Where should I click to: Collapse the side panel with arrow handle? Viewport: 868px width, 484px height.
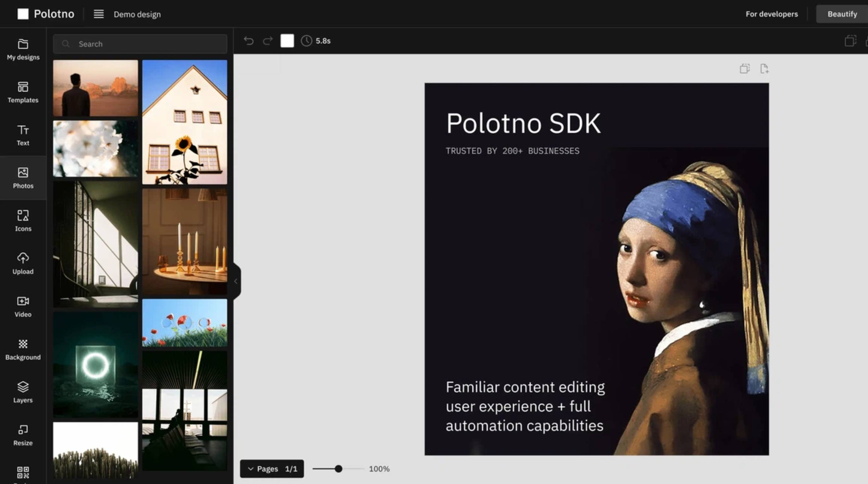pos(236,281)
